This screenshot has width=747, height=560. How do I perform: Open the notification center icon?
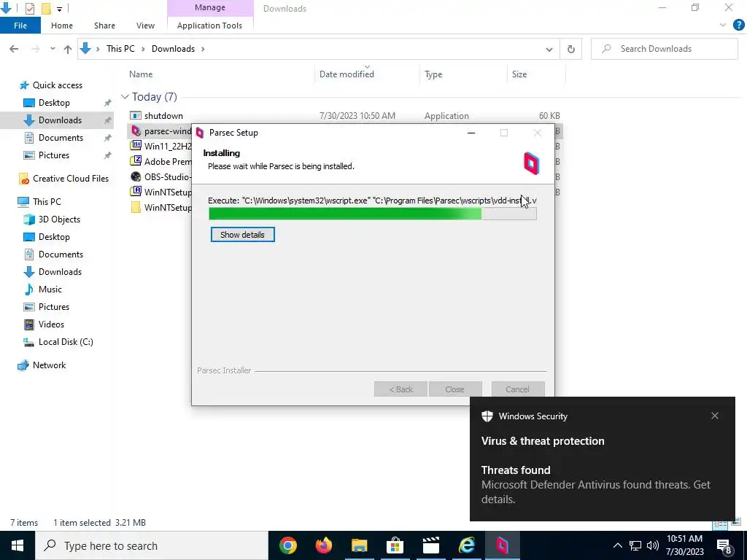tap(724, 546)
